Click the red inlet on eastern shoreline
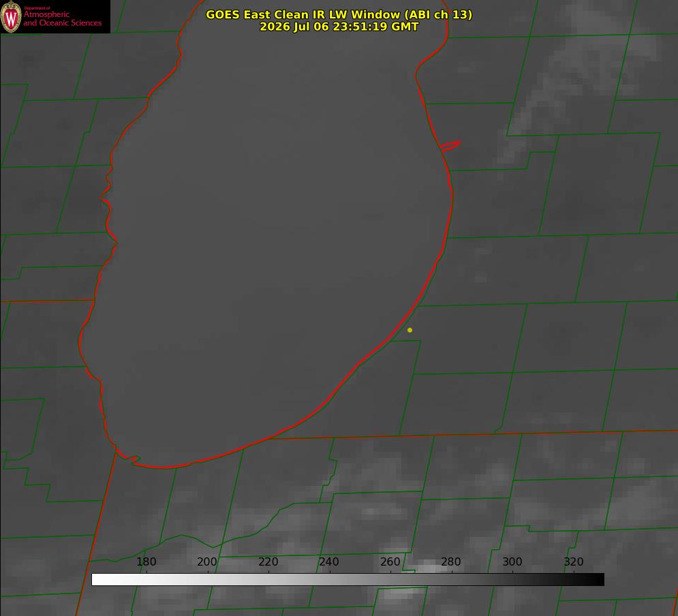This screenshot has height=616, width=678. (450, 146)
